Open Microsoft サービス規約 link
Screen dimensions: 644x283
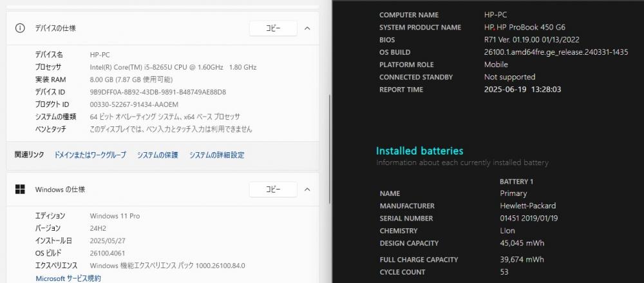click(x=68, y=278)
